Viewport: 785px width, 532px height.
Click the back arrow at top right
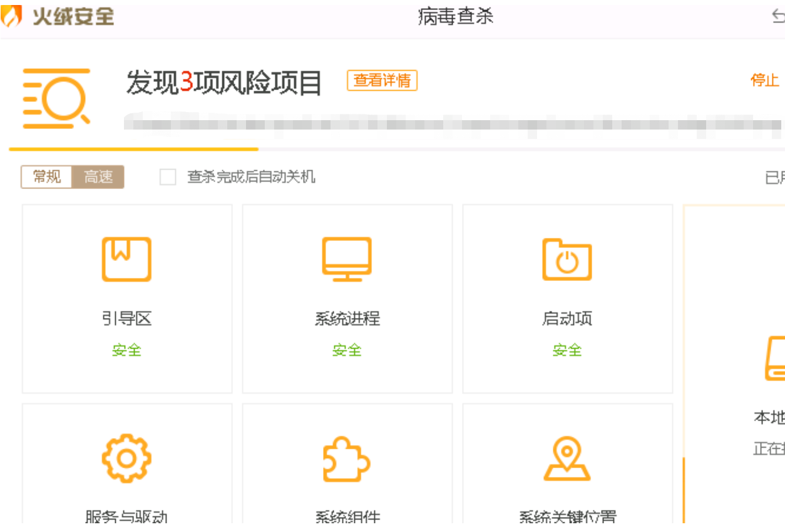coord(778,17)
